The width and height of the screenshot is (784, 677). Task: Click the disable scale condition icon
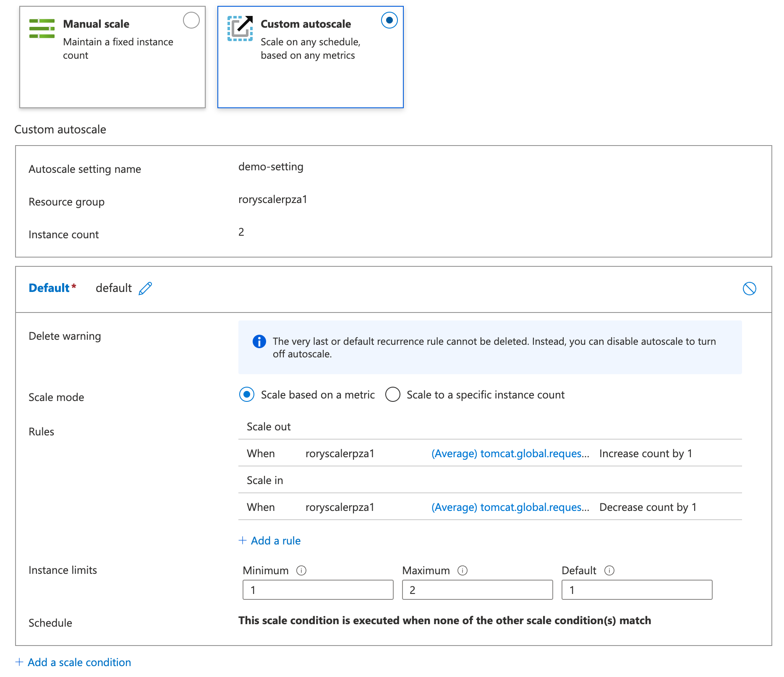[x=749, y=289]
